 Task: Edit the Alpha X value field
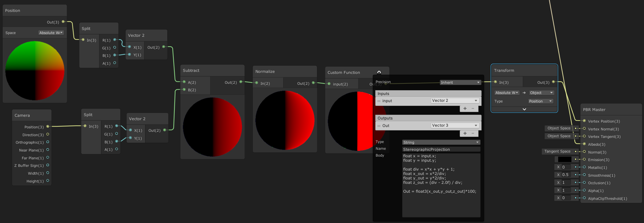click(566, 190)
